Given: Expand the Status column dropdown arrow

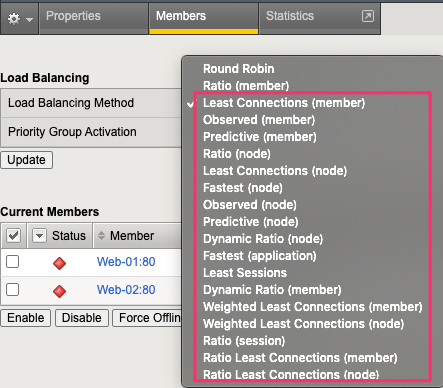Looking at the screenshot, I should click(39, 236).
